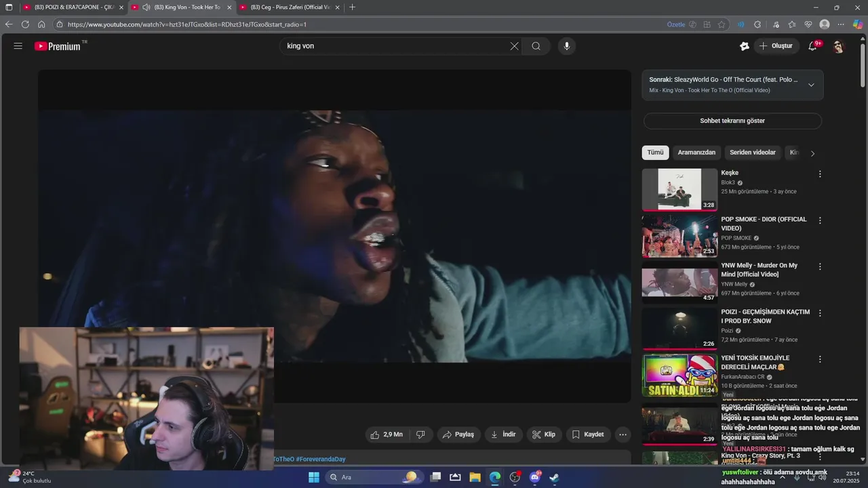Open tab actions menu at left of tabs

point(9,7)
